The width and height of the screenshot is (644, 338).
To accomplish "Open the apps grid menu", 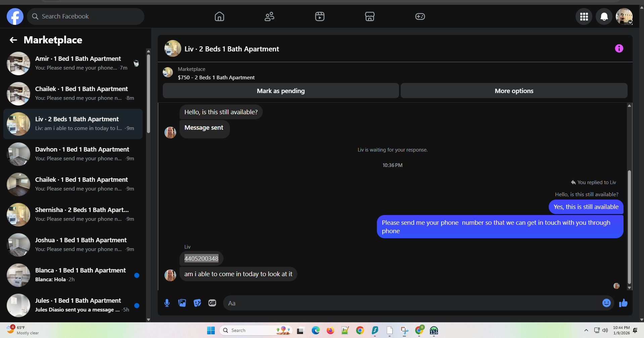I will pyautogui.click(x=584, y=16).
